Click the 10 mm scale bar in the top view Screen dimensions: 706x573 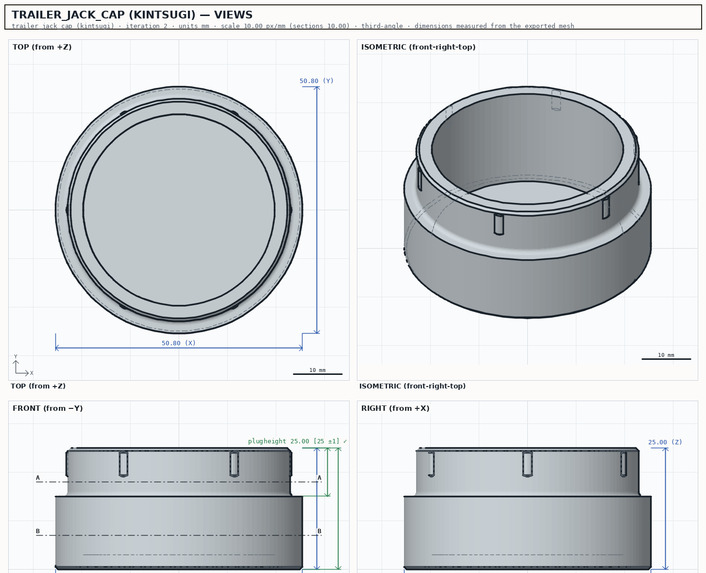click(317, 372)
